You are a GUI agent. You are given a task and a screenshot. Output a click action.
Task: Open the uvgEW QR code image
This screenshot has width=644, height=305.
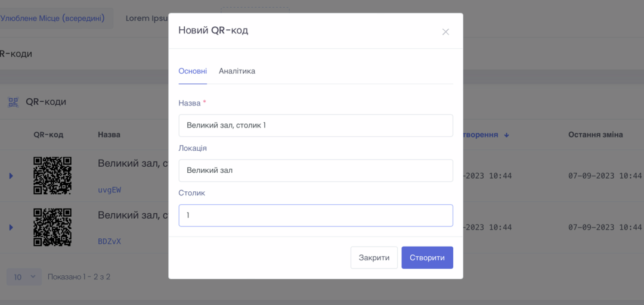click(x=52, y=176)
